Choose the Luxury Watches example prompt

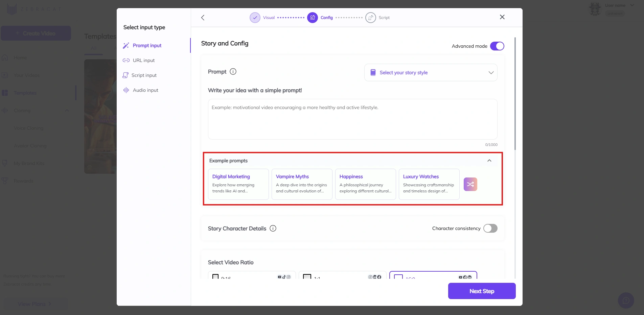pyautogui.click(x=429, y=184)
